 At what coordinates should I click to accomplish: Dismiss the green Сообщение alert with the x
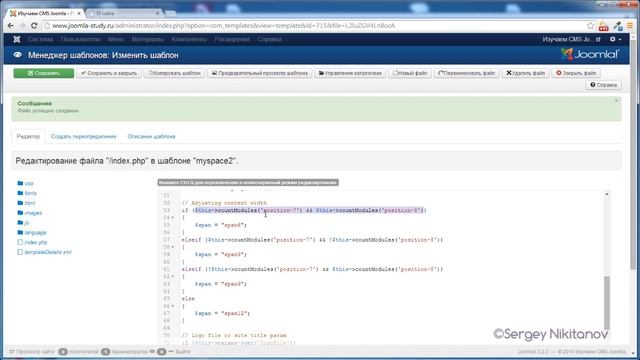[x=616, y=100]
